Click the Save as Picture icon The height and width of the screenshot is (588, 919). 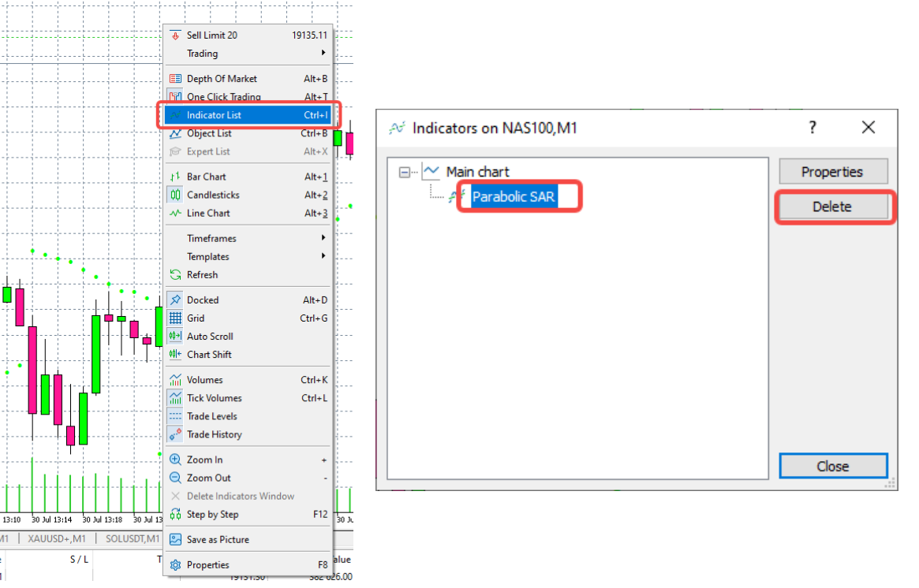[x=175, y=540]
